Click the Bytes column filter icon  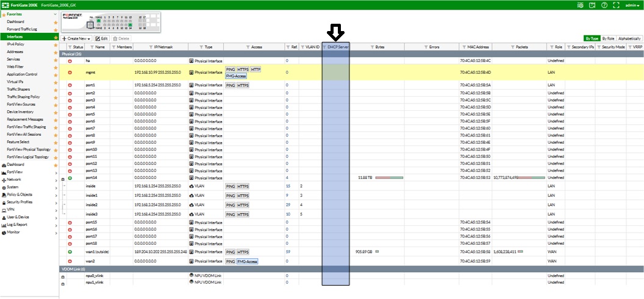371,47
